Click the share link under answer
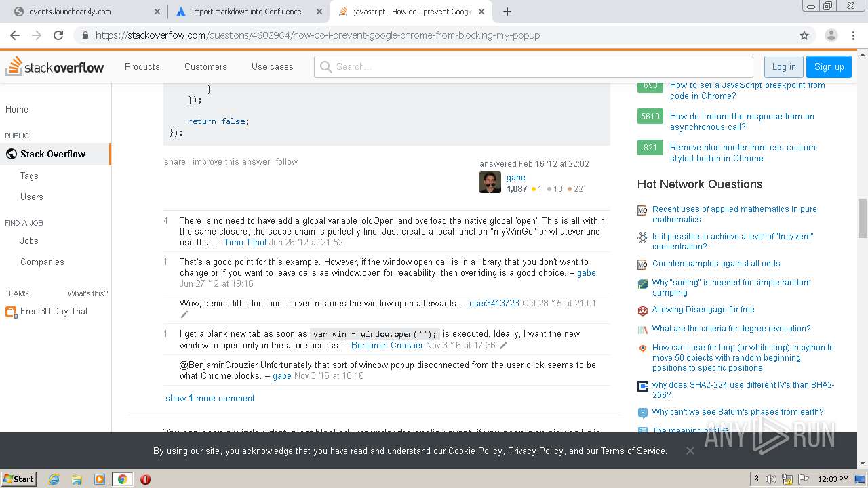 (x=175, y=161)
